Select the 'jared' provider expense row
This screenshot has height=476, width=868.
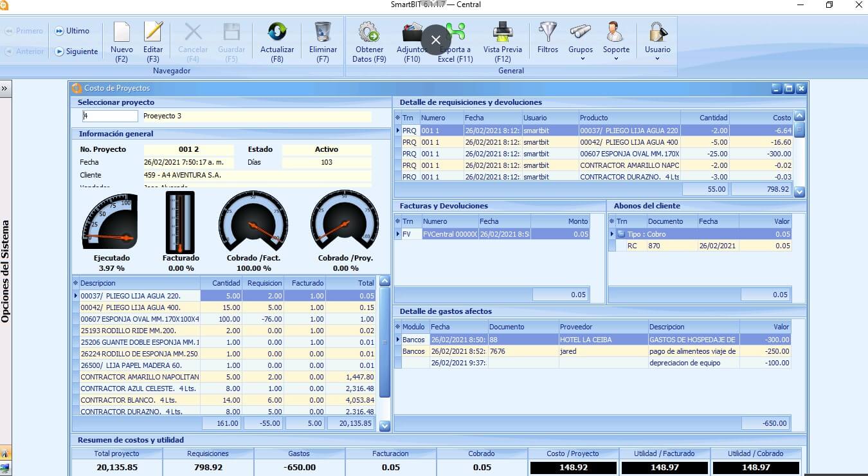(x=593, y=351)
